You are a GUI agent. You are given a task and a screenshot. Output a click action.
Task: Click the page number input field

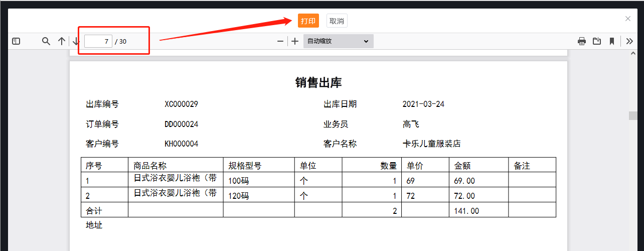coord(98,41)
